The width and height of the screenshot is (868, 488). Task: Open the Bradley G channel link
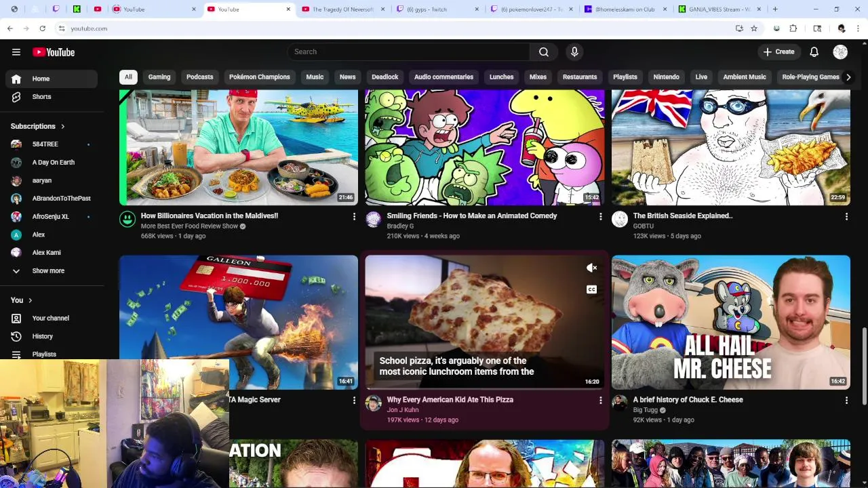click(x=400, y=226)
